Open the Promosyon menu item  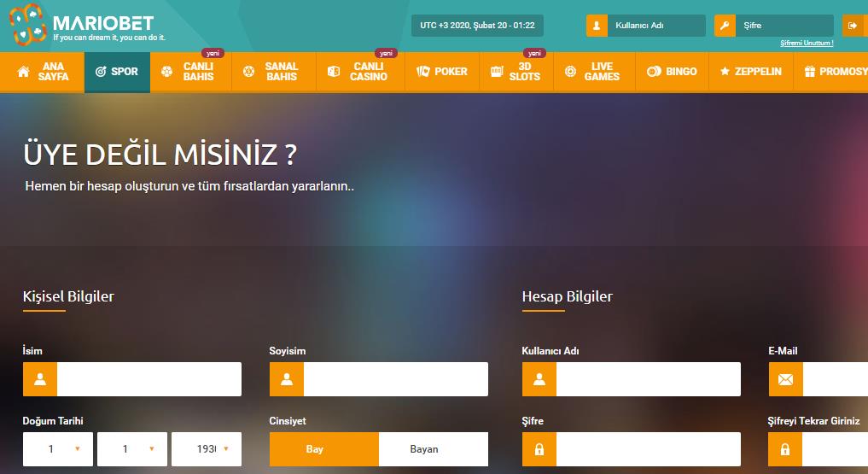coord(831,72)
